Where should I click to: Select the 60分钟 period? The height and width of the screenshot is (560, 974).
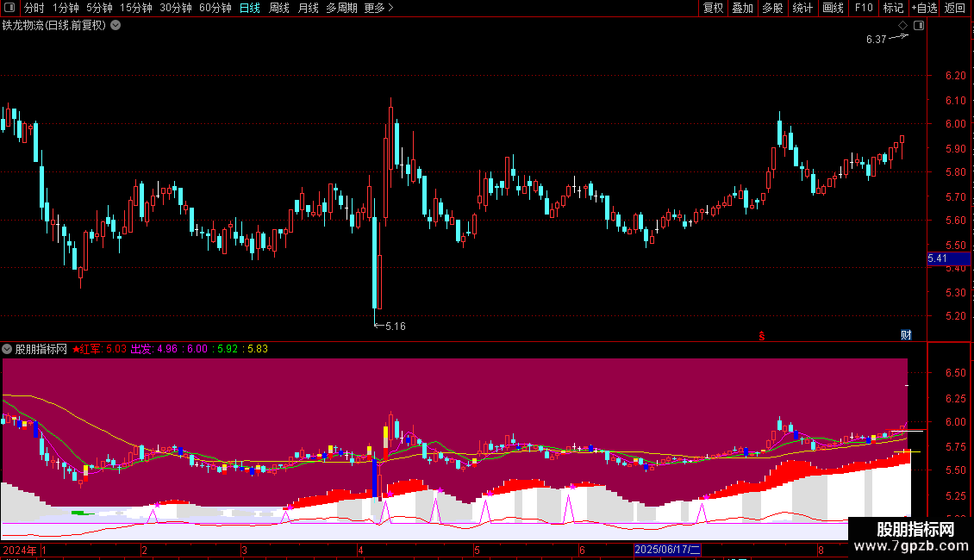[215, 8]
